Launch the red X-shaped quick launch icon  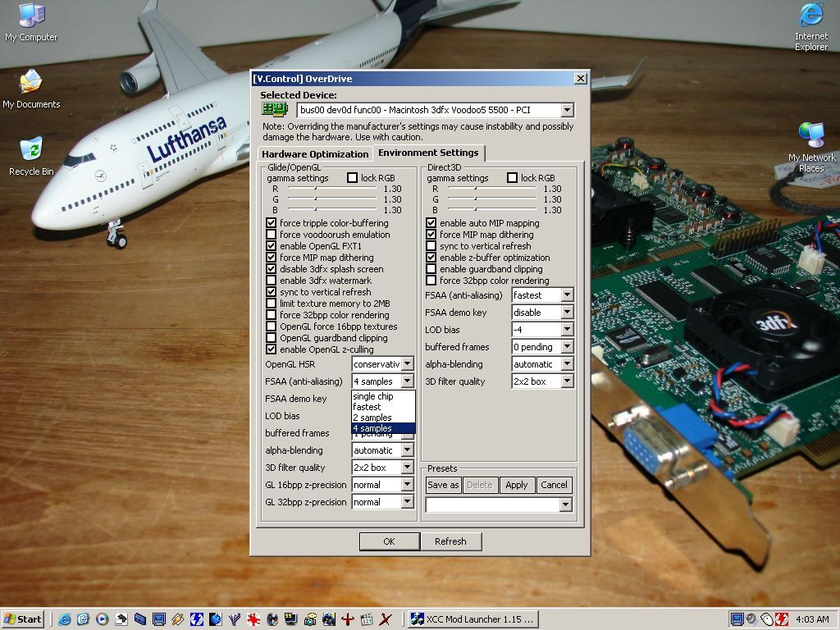386,619
